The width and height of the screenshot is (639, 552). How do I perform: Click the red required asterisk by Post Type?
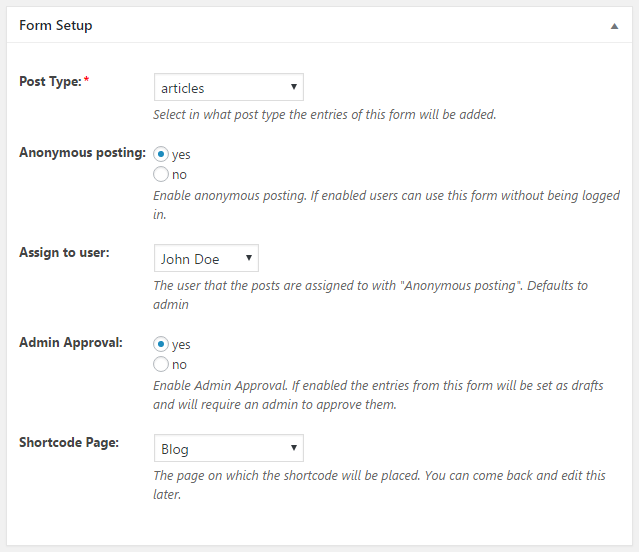pyautogui.click(x=86, y=81)
